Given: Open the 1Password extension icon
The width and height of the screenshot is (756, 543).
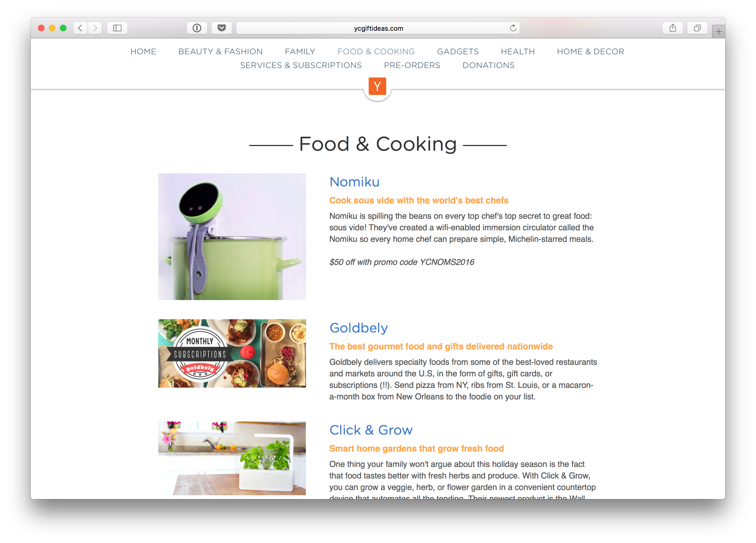Looking at the screenshot, I should 197,28.
